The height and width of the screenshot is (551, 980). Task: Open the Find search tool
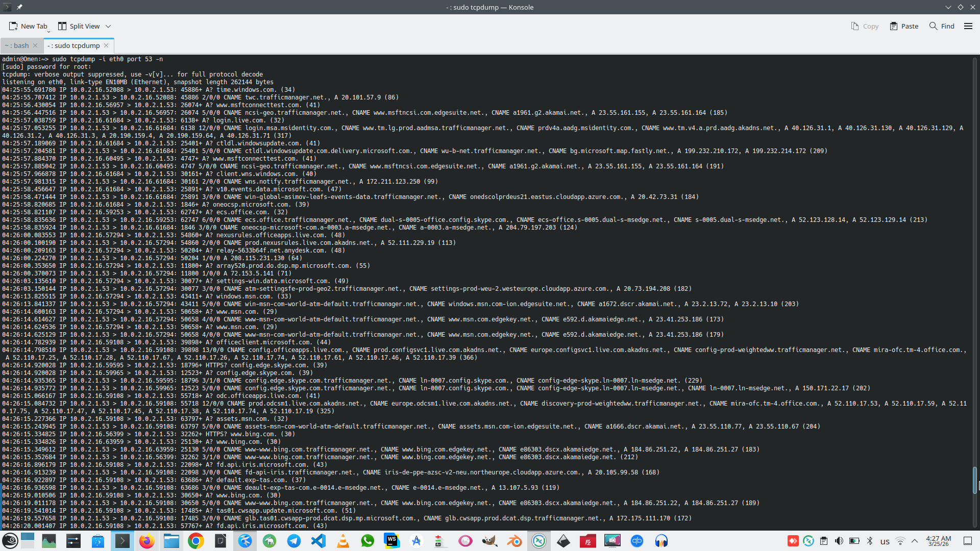coord(942,26)
